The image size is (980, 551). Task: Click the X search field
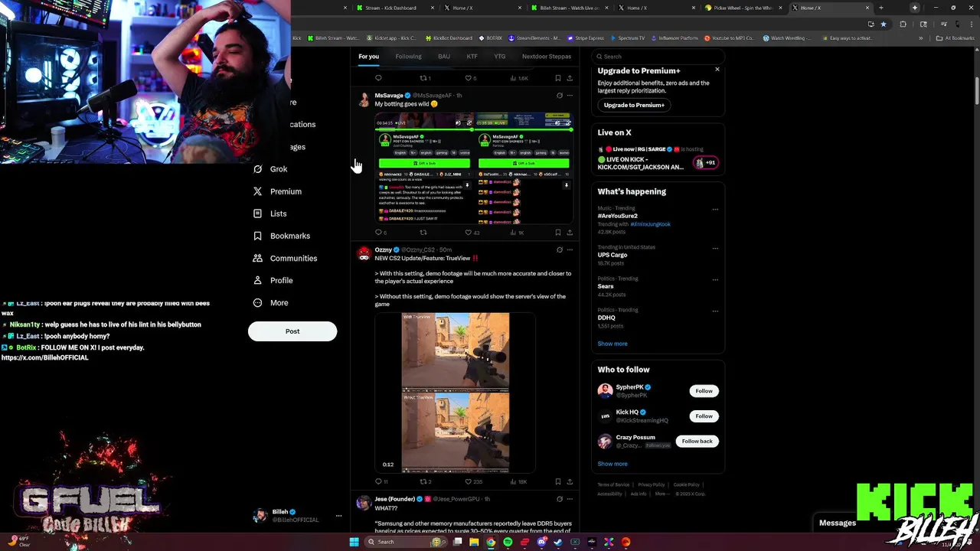(x=658, y=57)
